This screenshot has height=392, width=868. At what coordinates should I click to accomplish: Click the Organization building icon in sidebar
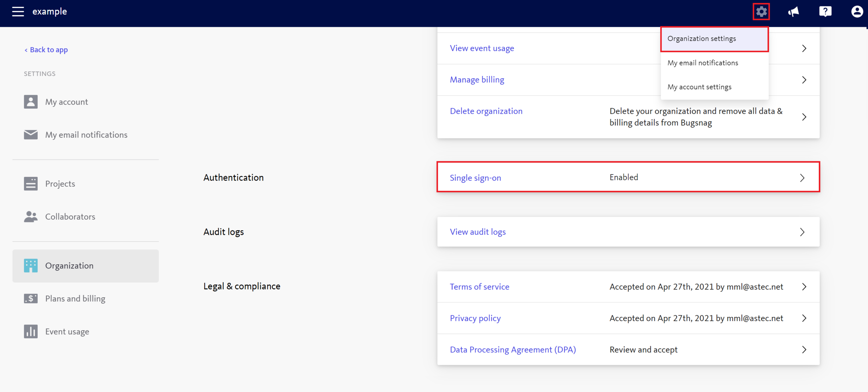(31, 266)
